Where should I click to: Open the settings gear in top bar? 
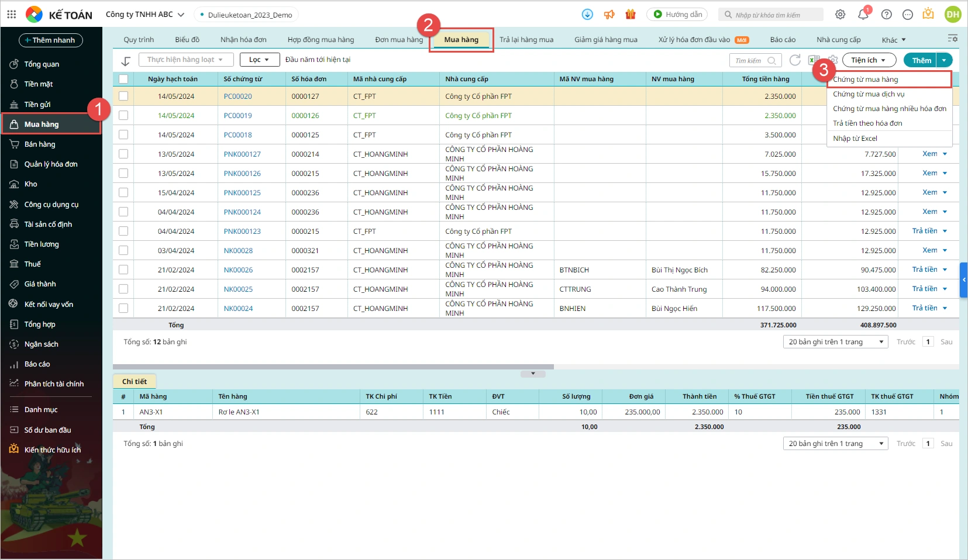pyautogui.click(x=840, y=15)
